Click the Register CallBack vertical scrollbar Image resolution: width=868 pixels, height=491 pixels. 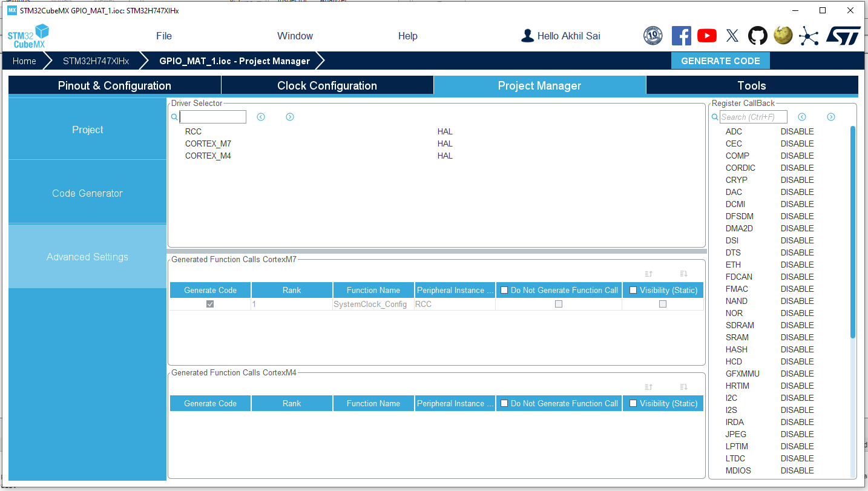(x=853, y=232)
